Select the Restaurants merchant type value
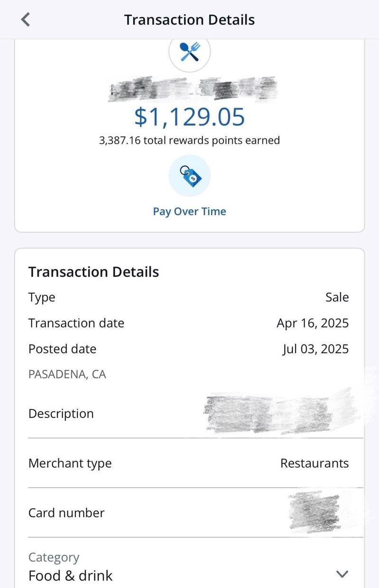Image resolution: width=379 pixels, height=588 pixels. click(314, 463)
